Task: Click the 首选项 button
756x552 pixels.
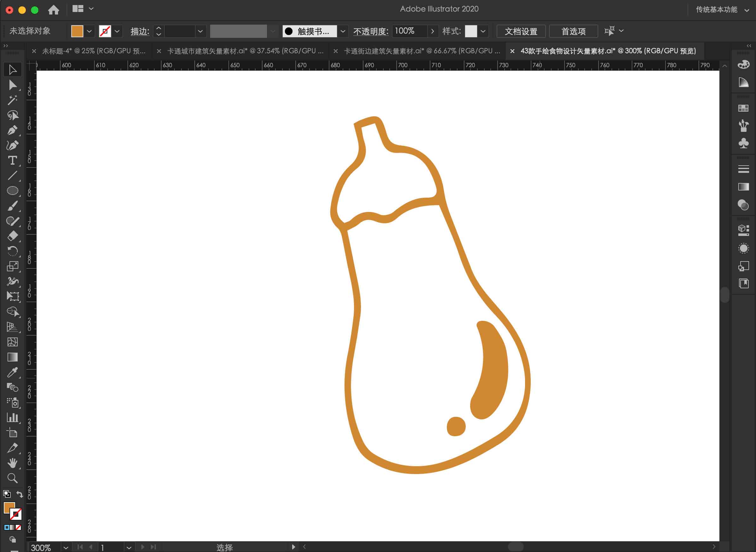Action: click(573, 32)
